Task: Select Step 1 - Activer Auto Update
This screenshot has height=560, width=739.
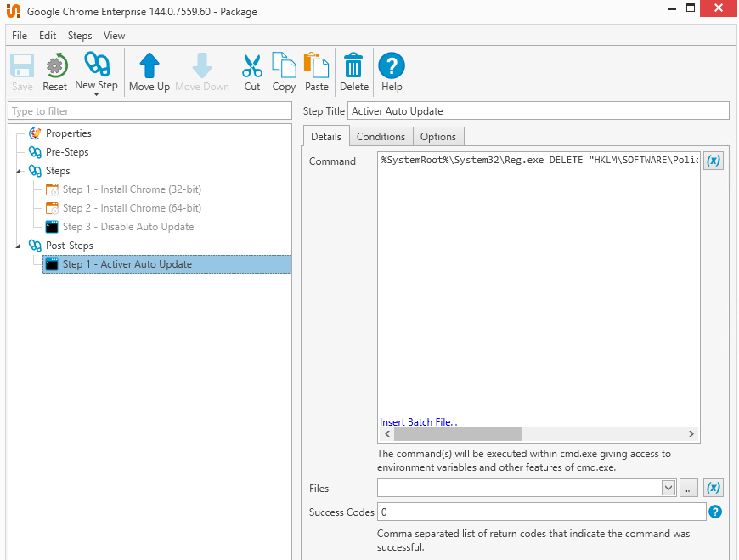Action: pyautogui.click(x=166, y=264)
